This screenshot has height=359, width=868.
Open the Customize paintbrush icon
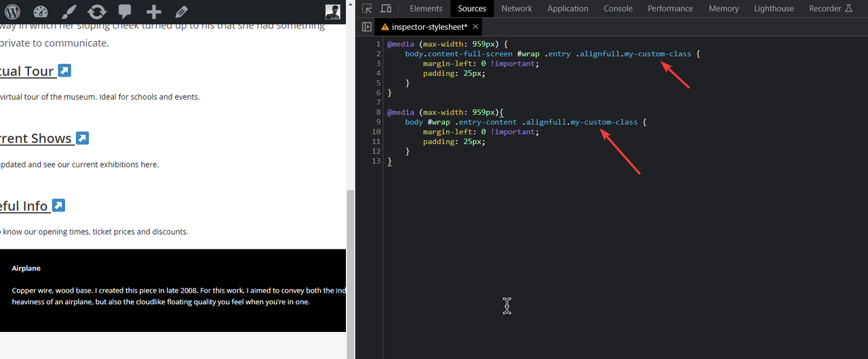pyautogui.click(x=68, y=12)
